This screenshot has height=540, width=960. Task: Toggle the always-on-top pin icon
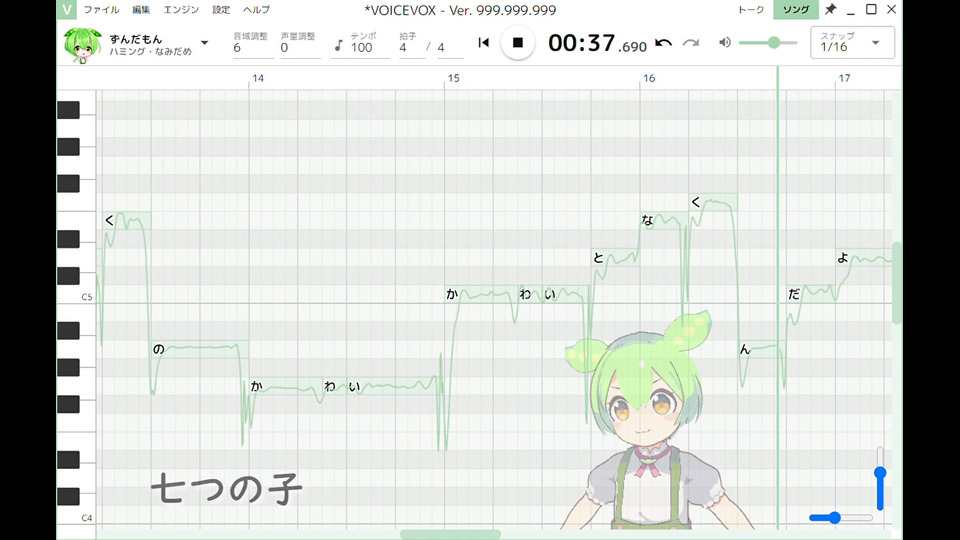830,9
